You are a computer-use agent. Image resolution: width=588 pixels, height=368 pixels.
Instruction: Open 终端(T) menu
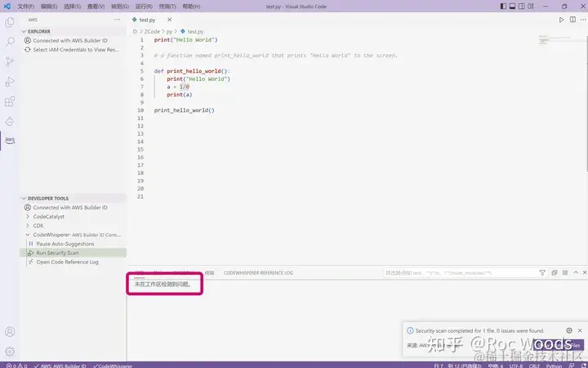click(167, 7)
